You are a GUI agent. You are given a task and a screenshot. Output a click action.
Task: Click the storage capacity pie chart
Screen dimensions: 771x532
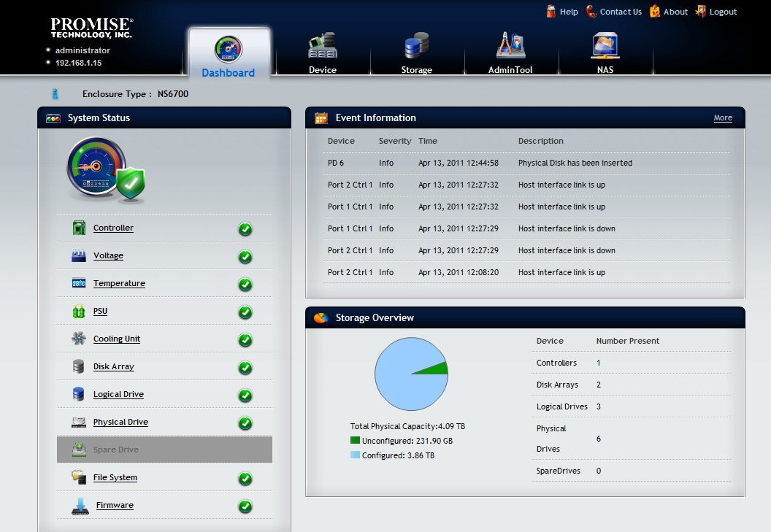click(412, 374)
